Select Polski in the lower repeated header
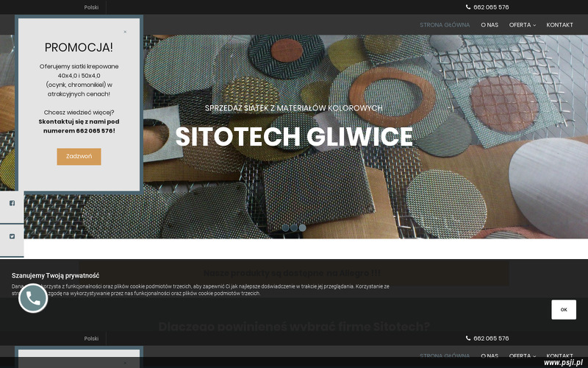This screenshot has width=588, height=368. click(91, 339)
